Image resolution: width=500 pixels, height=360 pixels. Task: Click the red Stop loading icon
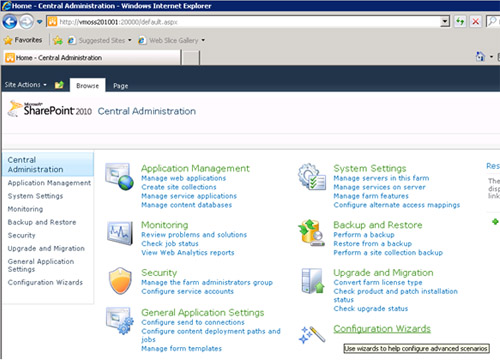coord(476,22)
